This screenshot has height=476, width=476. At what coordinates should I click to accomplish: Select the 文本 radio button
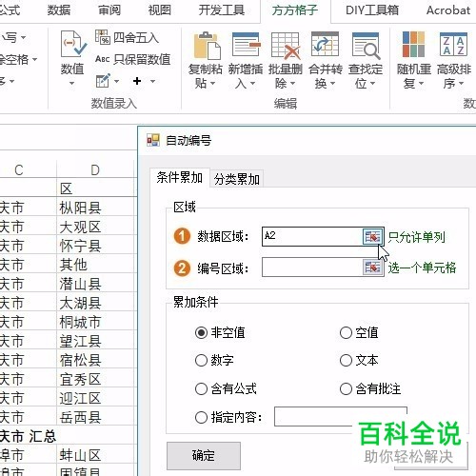[x=346, y=361]
